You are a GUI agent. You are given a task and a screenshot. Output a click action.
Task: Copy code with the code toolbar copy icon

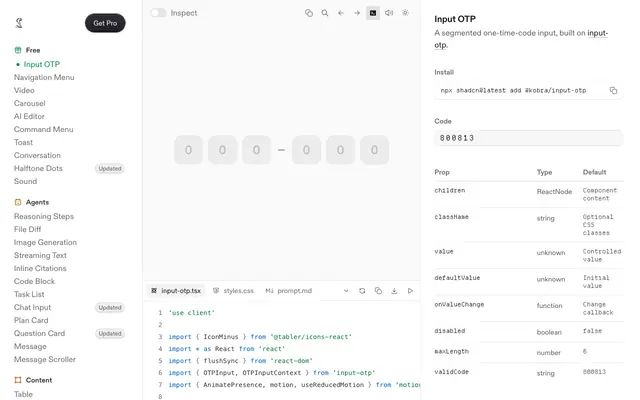click(x=378, y=291)
